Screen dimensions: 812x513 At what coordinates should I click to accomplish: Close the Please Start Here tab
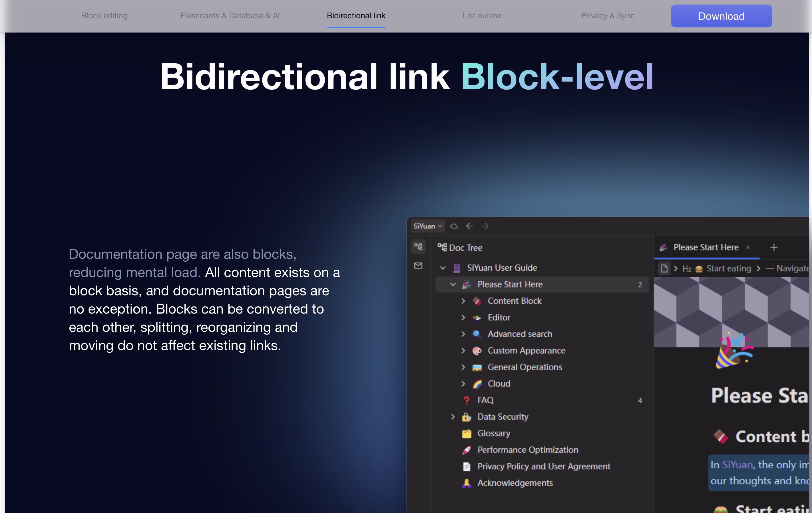coord(747,247)
